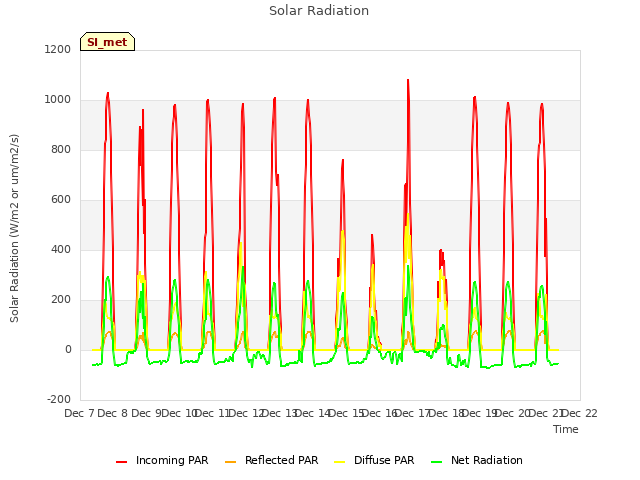Click the Dec 8 x-axis tick label
This screenshot has width=640, height=480.
[x=113, y=413]
